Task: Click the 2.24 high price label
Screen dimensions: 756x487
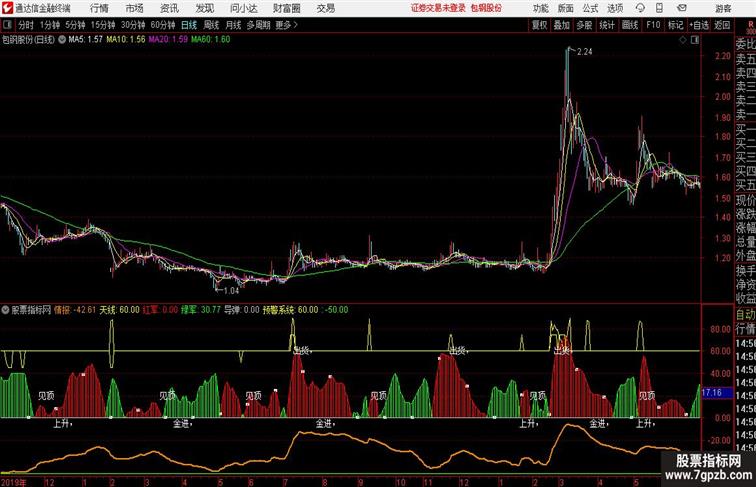Action: (584, 52)
